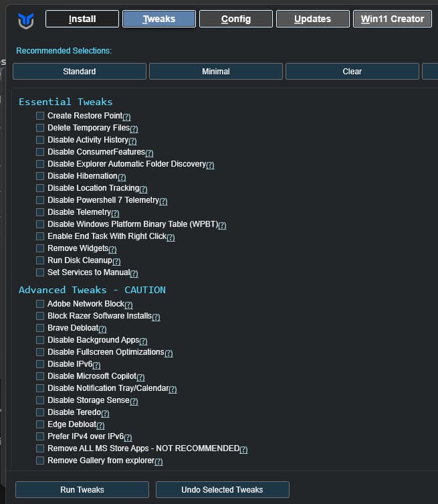Click the Advanced Tweaks - CAUTION heading
438x504 pixels.
click(x=92, y=290)
